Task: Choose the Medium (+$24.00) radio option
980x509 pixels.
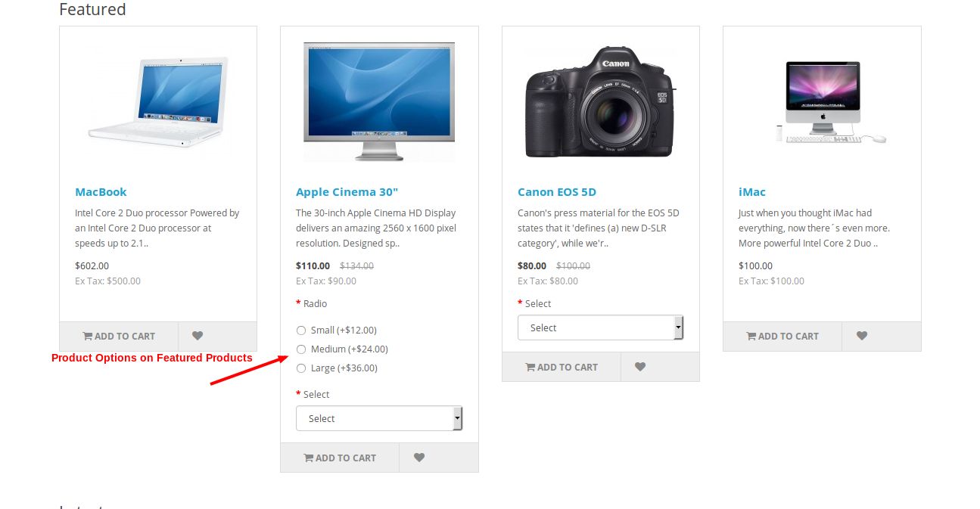Action: [301, 349]
